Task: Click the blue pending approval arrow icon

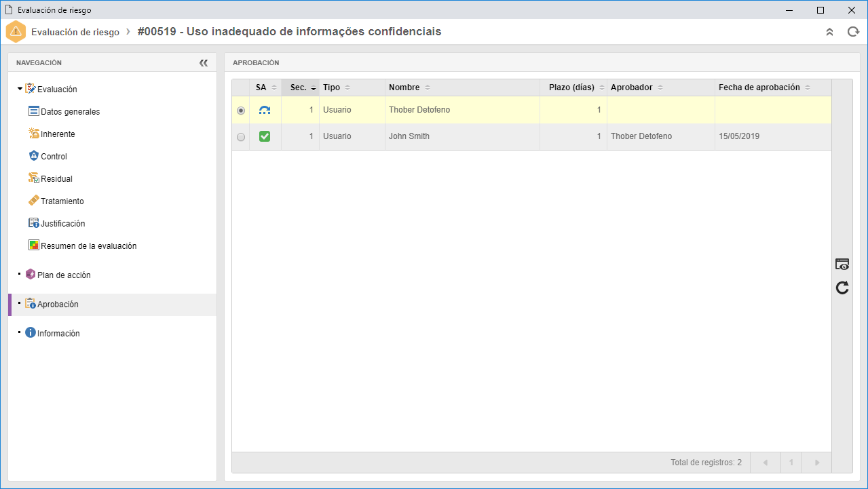Action: click(x=265, y=110)
